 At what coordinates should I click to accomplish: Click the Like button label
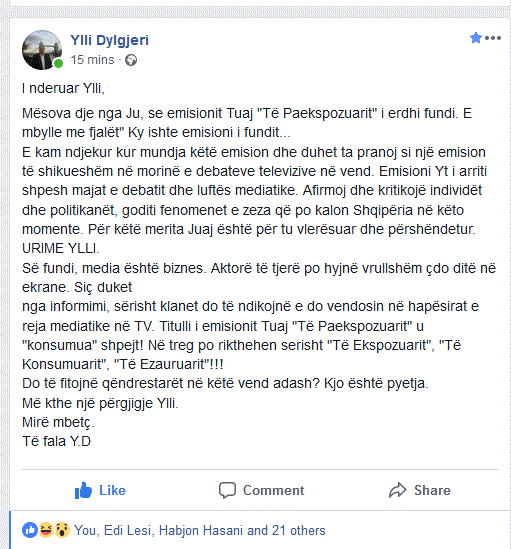(x=112, y=490)
